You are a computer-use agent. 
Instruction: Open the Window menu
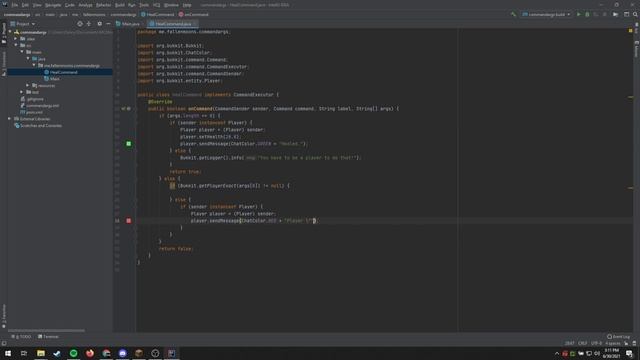coord(171,5)
